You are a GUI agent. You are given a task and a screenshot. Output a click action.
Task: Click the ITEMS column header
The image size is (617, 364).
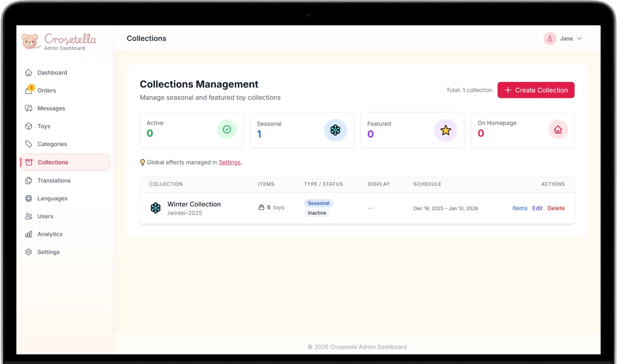click(x=266, y=184)
